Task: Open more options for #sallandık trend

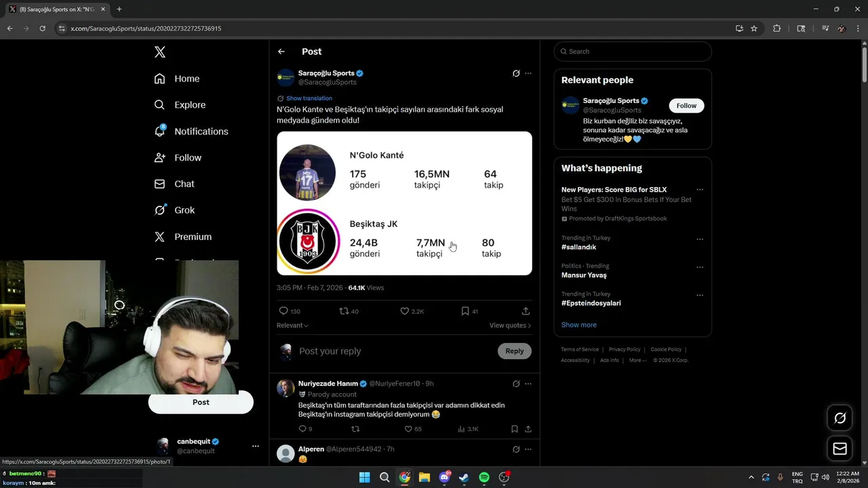Action: point(700,239)
